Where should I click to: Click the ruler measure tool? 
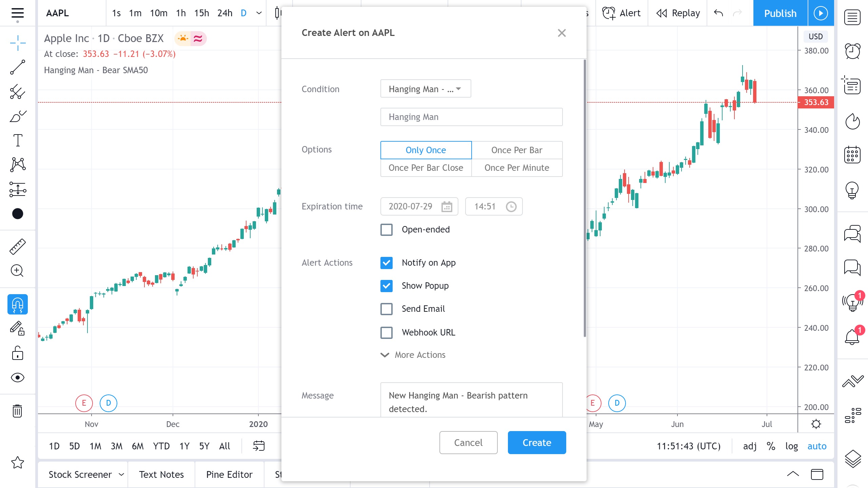[x=18, y=246]
